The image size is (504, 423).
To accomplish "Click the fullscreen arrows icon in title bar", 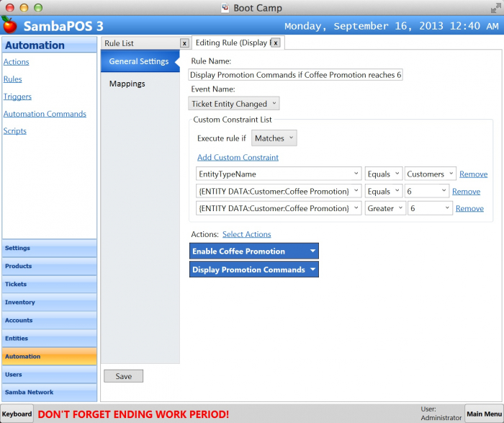I will click(x=495, y=8).
